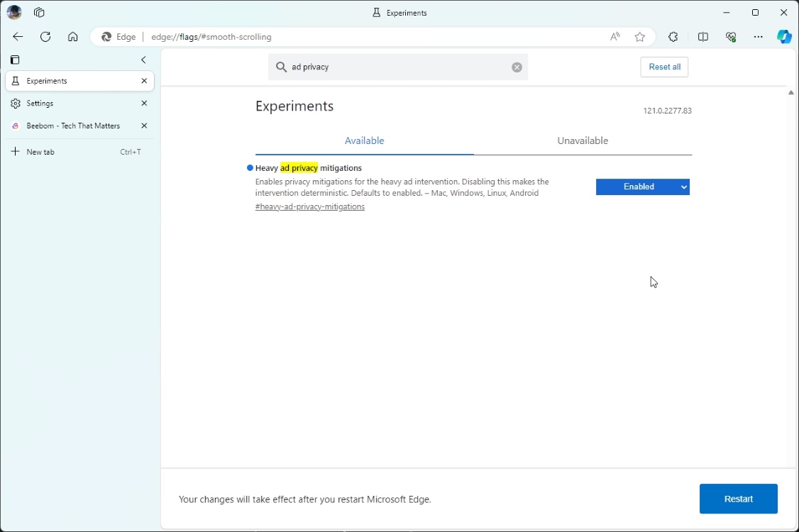Go to the home page
The height and width of the screenshot is (532, 799).
click(73, 37)
